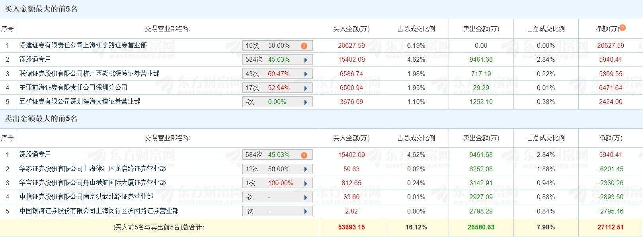This screenshot has width=644, height=237.
Task: Click the arrow icon in 中国银河证券 row
Action: tap(306, 212)
